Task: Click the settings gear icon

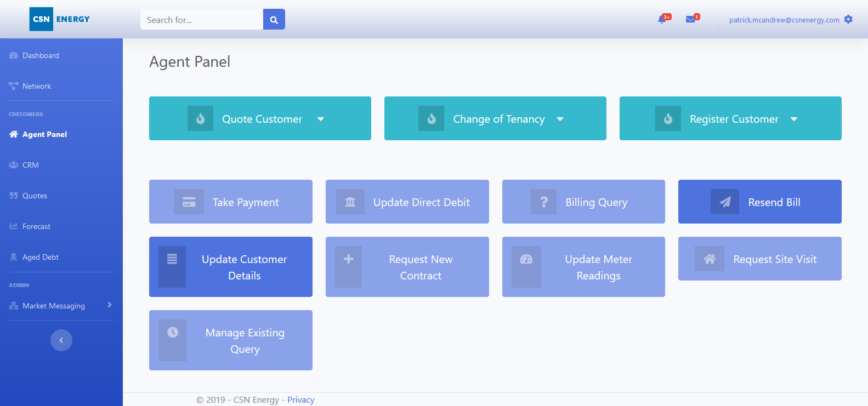Action: coord(848,20)
